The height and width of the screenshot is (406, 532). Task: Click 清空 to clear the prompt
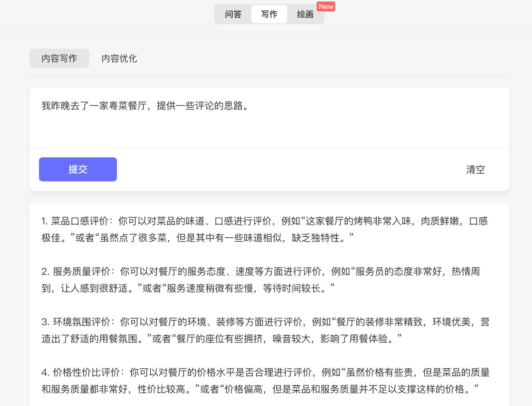[x=475, y=170]
